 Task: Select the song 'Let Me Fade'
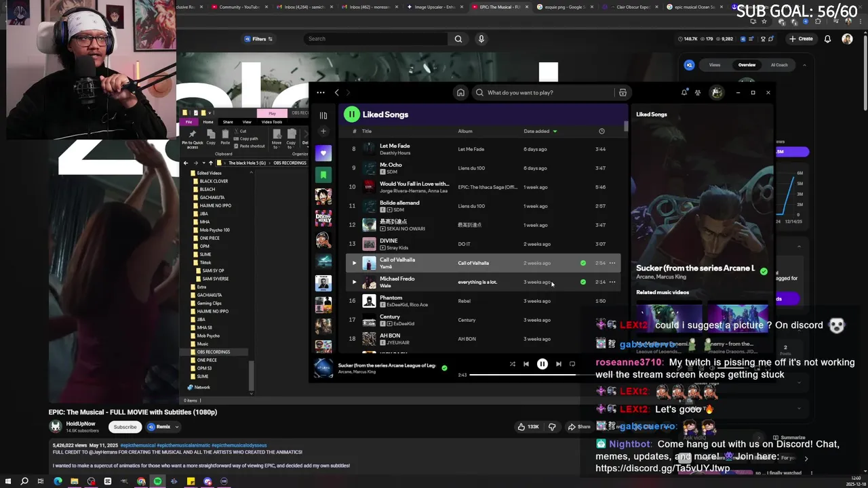pyautogui.click(x=395, y=146)
